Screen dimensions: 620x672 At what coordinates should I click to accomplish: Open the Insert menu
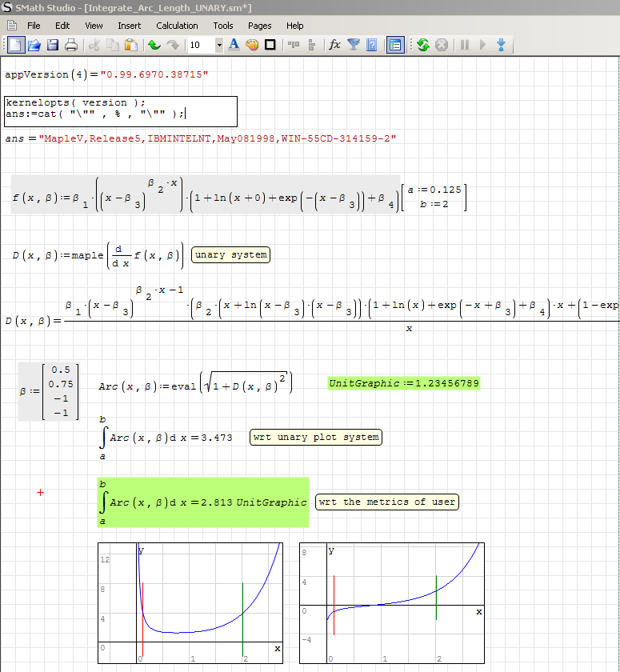[129, 26]
